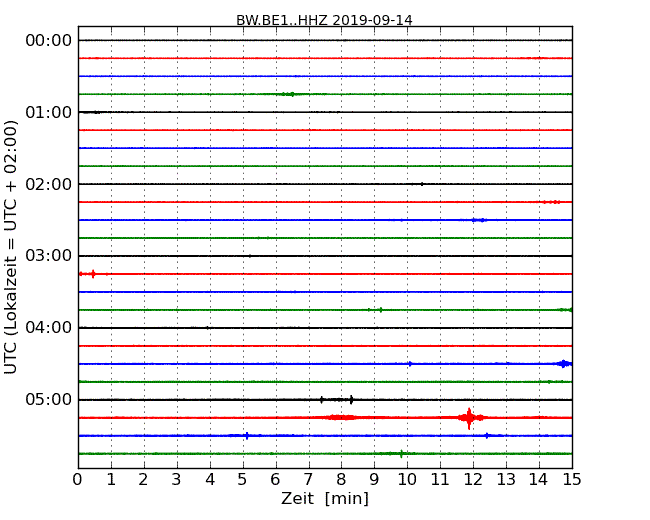Click the red spike at trace start below 03:00

point(93,274)
